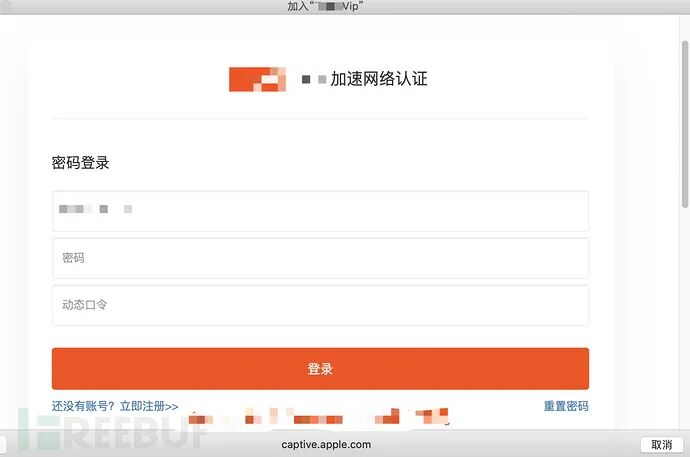Viewport: 690px width, 457px height.
Task: Click the captive.apple.com address text
Action: [326, 445]
